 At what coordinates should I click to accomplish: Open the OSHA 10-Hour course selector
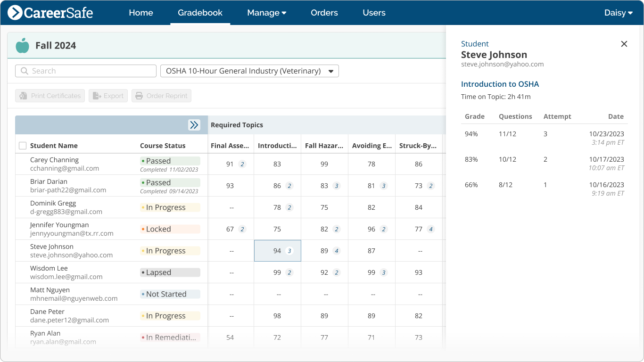pos(249,71)
